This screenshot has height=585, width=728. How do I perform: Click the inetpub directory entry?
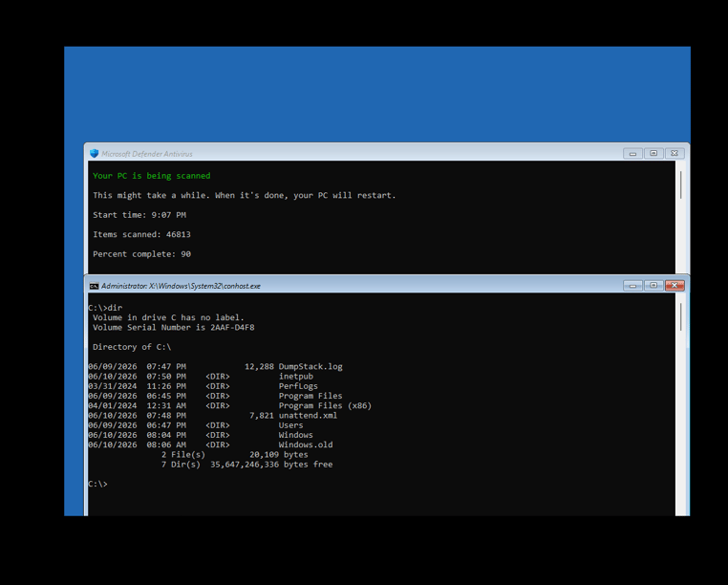[x=201, y=376]
